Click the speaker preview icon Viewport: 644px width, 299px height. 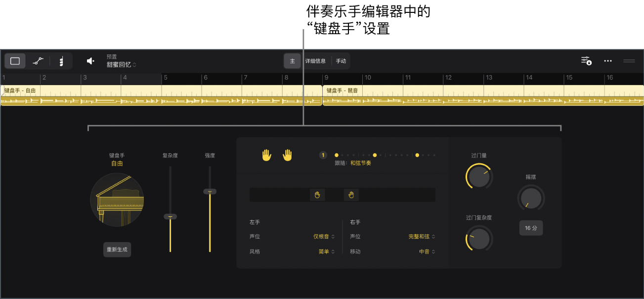[x=91, y=61]
